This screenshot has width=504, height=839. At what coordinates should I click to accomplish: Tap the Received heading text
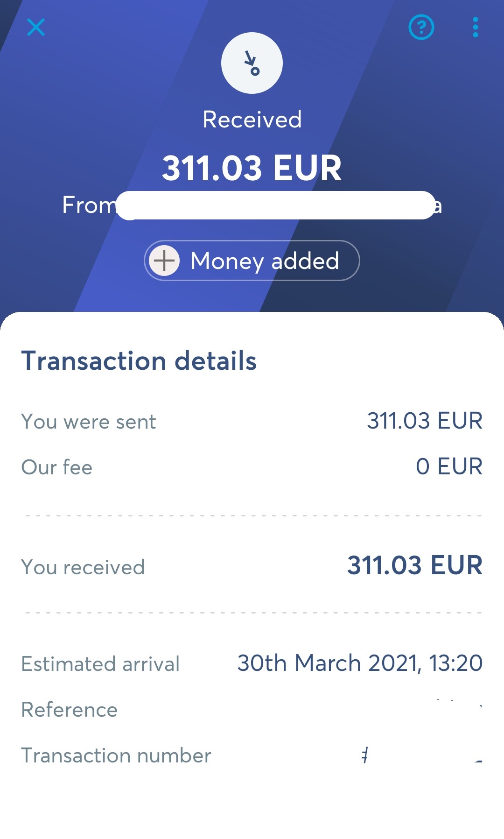pos(252,120)
